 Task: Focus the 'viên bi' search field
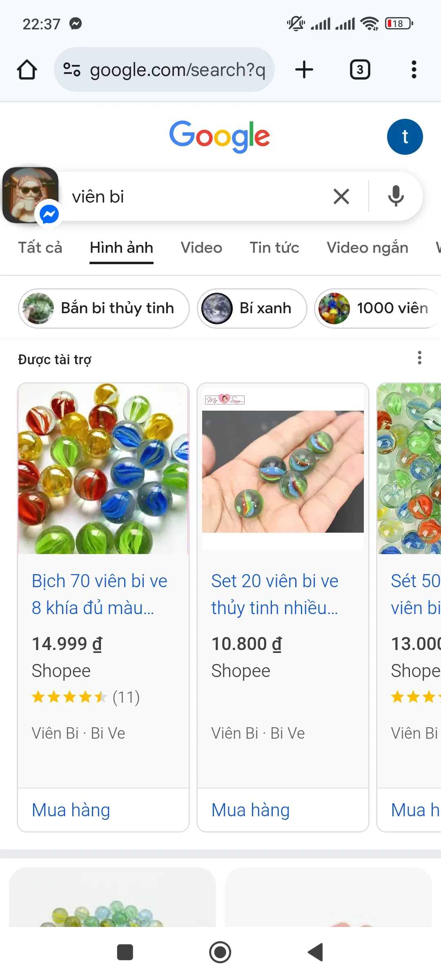tap(196, 196)
